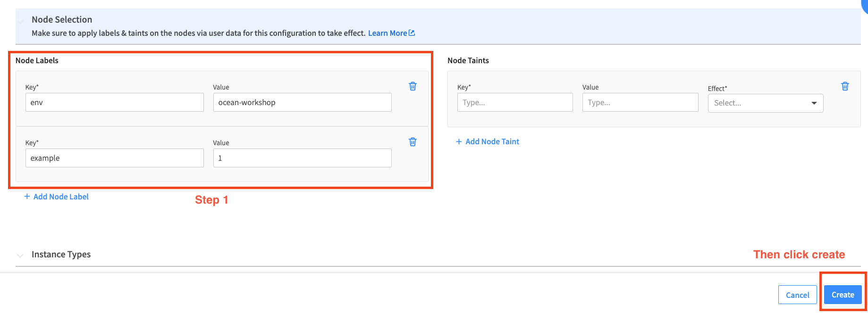Collapse the Node Selection section
868x313 pixels.
(x=20, y=21)
